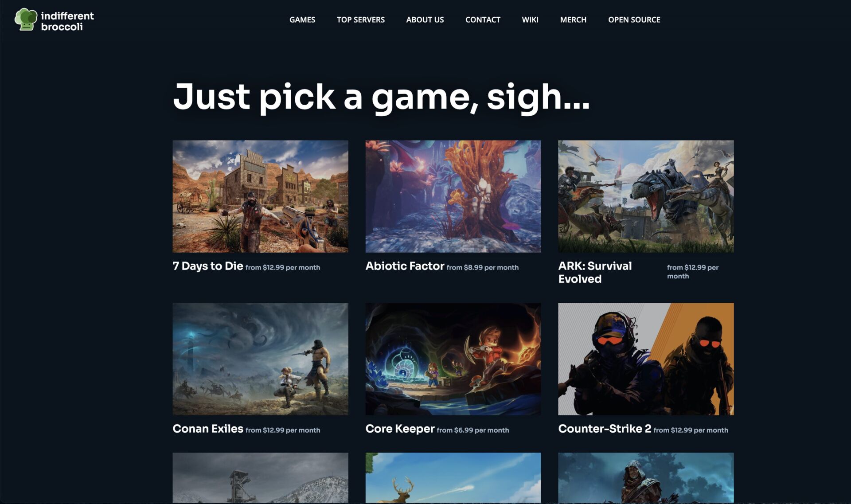Click the 7 Days to Die thumbnail
Screen dimensions: 851x504
click(260, 196)
